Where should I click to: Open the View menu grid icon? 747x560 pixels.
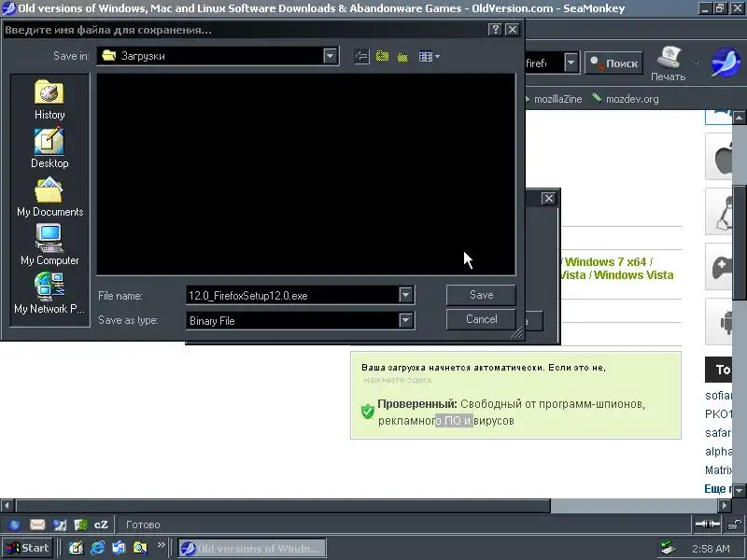[429, 57]
